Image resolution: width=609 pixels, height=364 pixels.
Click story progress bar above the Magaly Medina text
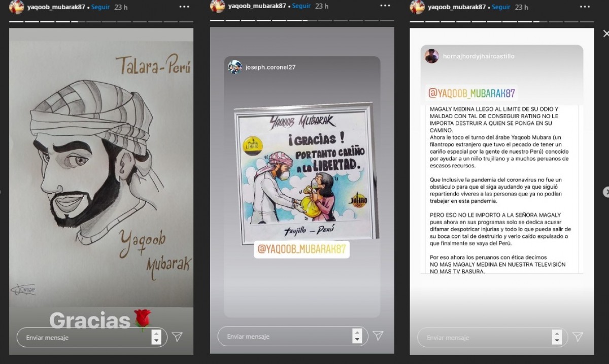point(502,21)
